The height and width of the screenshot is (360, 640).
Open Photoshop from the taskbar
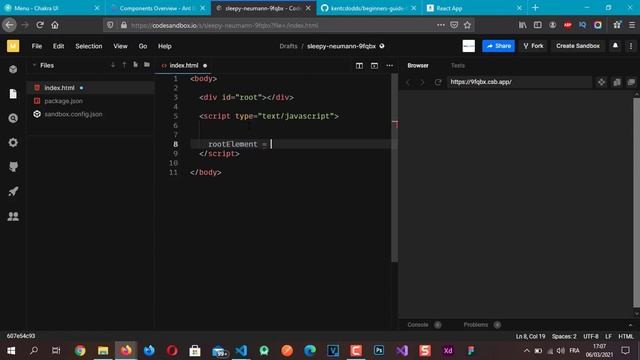coord(379,351)
